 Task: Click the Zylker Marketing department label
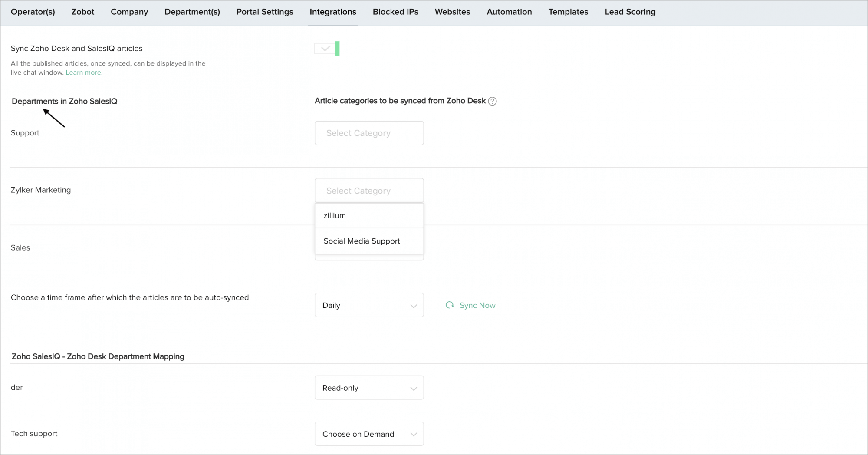[x=41, y=190]
